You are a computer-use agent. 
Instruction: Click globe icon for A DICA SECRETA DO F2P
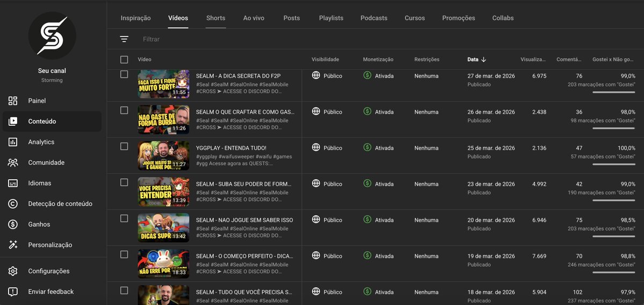[316, 75]
